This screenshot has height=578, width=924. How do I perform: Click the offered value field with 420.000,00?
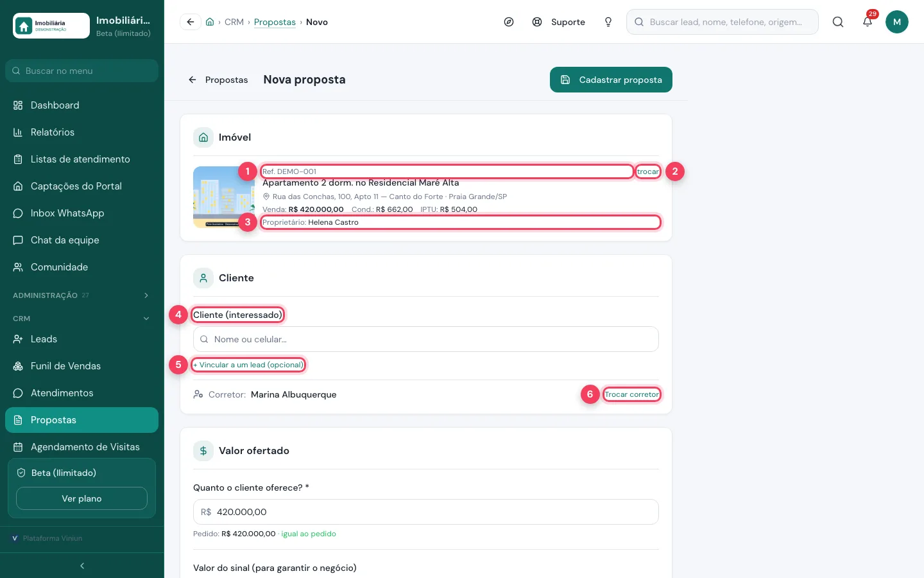tap(426, 512)
